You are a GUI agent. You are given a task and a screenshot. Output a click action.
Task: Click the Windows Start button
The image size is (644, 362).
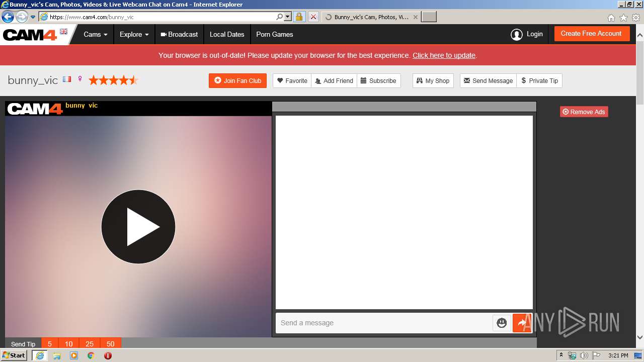coord(14,355)
